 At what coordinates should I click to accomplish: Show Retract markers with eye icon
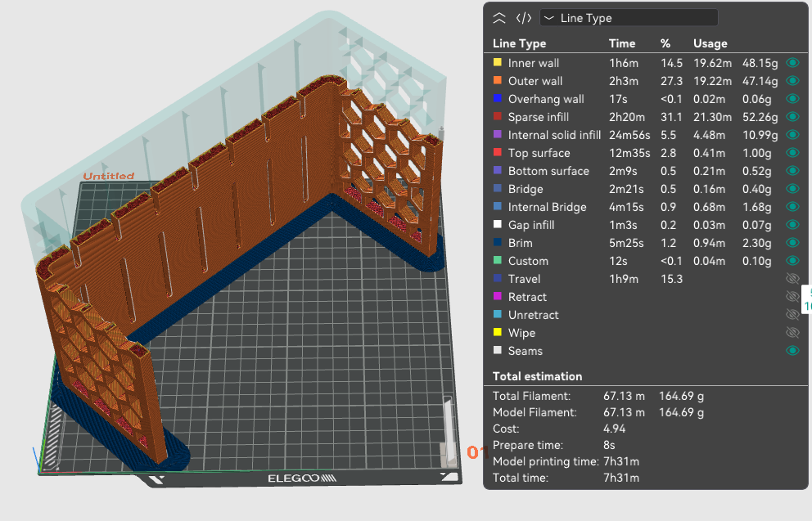[792, 296]
